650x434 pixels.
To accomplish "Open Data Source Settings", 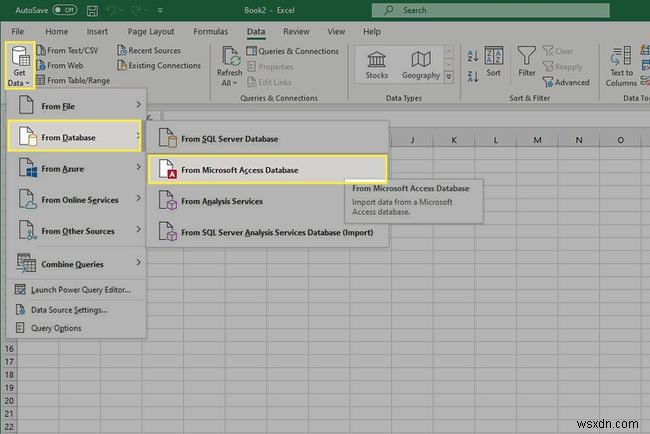I will [76, 310].
